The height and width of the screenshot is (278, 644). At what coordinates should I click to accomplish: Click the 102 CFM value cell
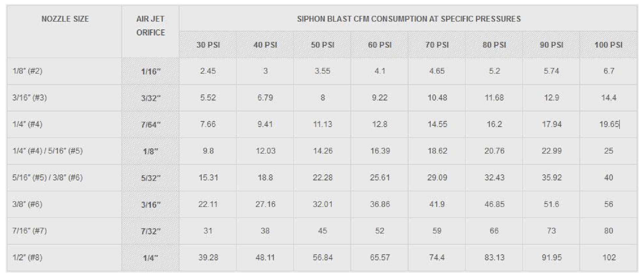[609, 258]
